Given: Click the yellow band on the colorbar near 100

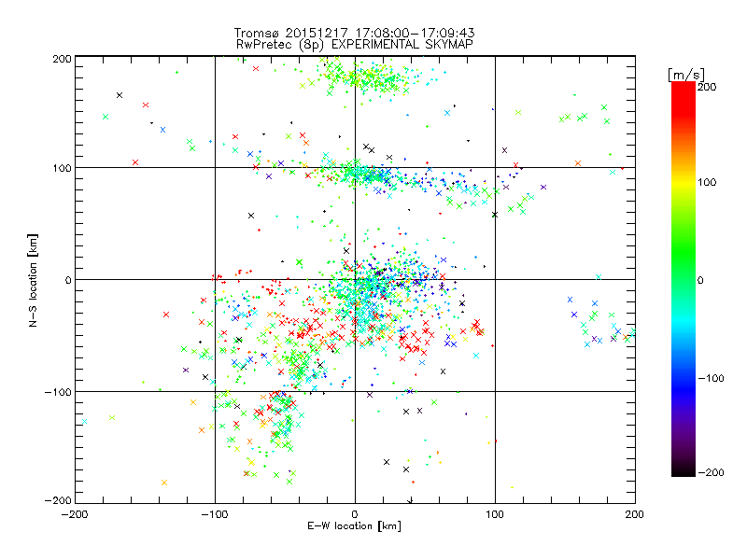Looking at the screenshot, I should 684,182.
